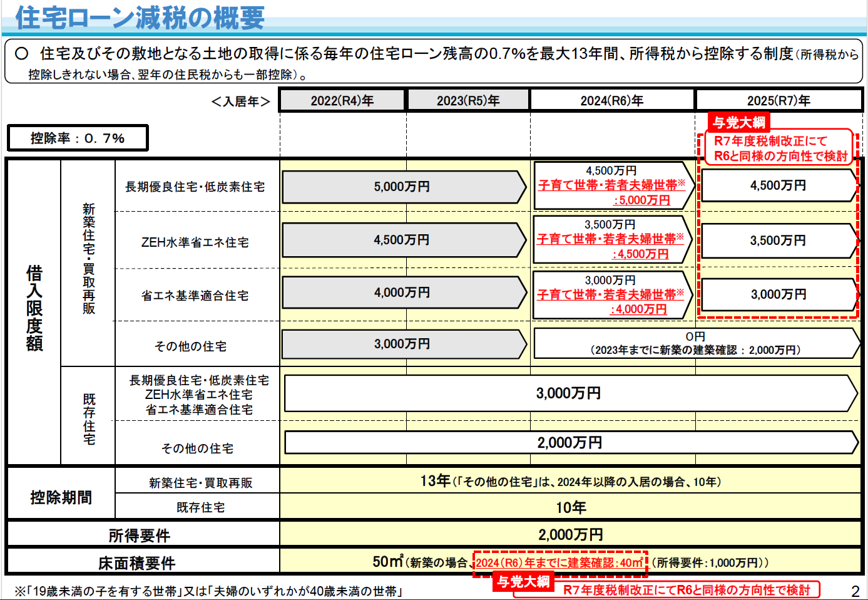868x600 pixels.
Task: Click the 4,000万円 arrow for 省エネ基準適合住宅
Action: pyautogui.click(x=404, y=292)
